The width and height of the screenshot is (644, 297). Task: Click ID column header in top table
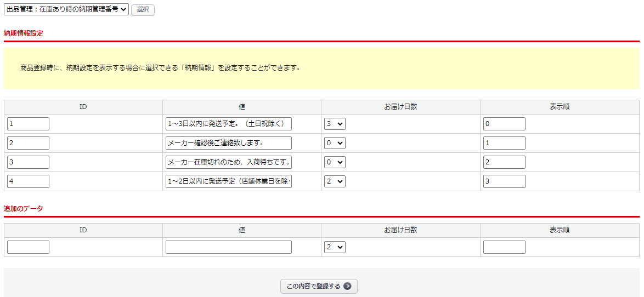tap(83, 107)
